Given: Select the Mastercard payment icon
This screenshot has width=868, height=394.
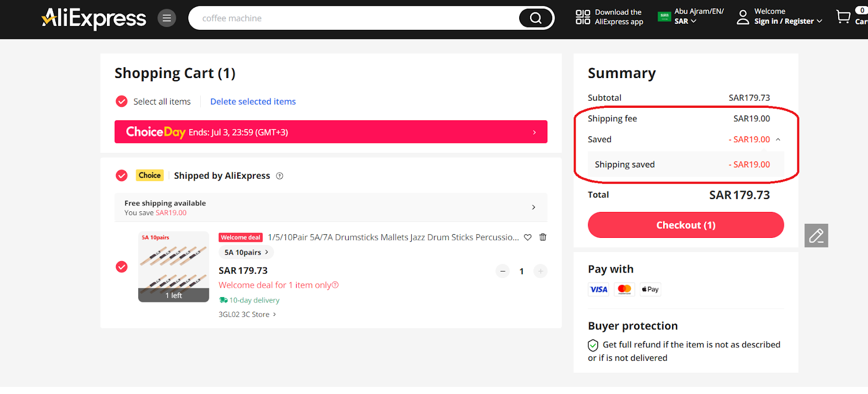Looking at the screenshot, I should [624, 289].
